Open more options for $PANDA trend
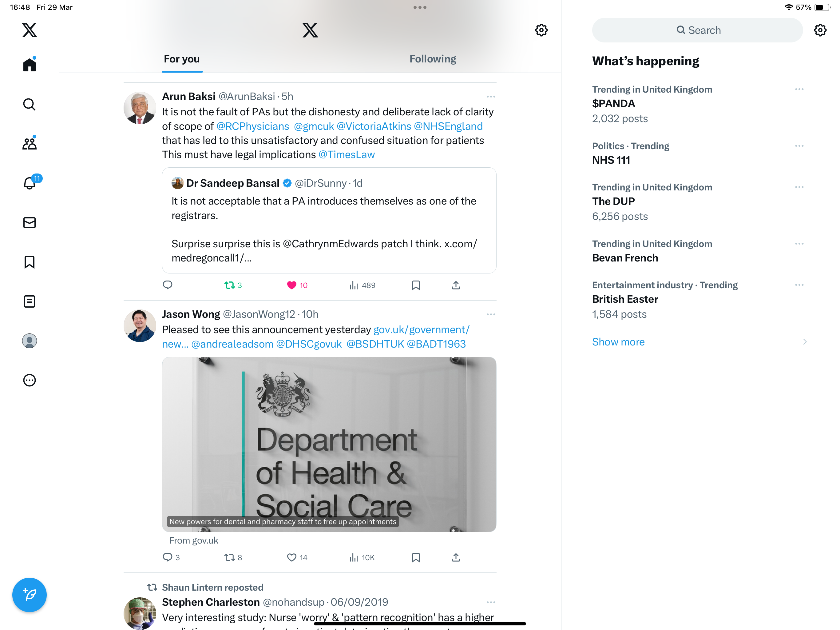 [799, 89]
